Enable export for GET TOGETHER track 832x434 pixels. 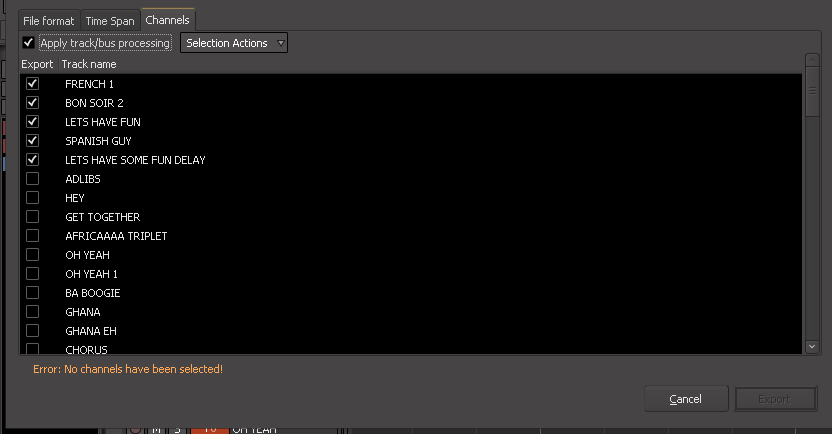click(32, 217)
